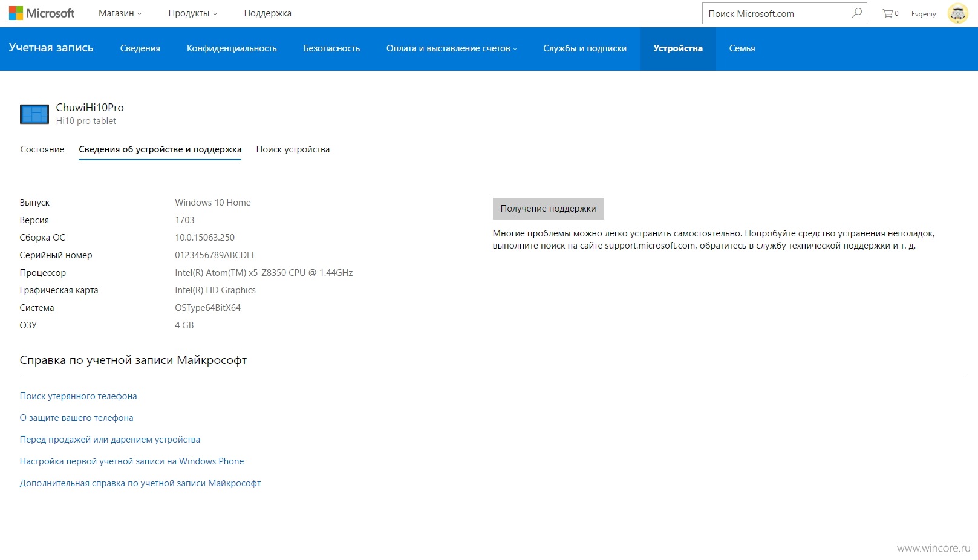Open the Поддержка top menu link
This screenshot has width=978, height=560.
(x=267, y=13)
